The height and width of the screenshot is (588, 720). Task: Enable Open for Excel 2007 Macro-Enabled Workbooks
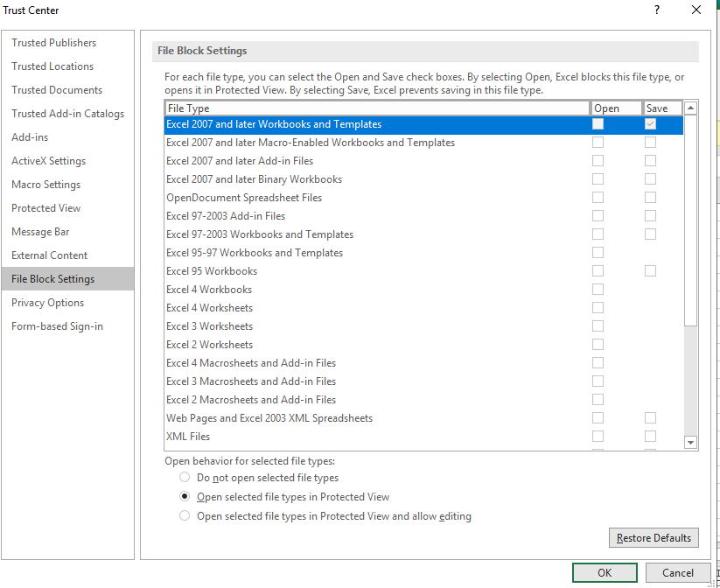(598, 142)
